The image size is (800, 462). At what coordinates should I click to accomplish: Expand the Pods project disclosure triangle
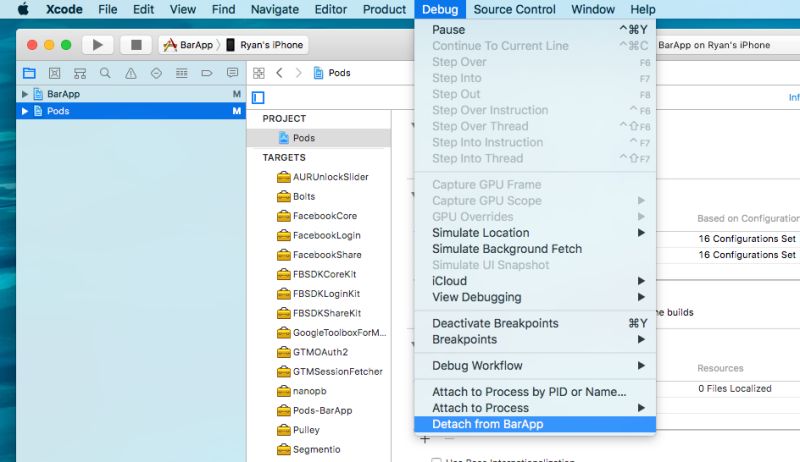pos(24,111)
